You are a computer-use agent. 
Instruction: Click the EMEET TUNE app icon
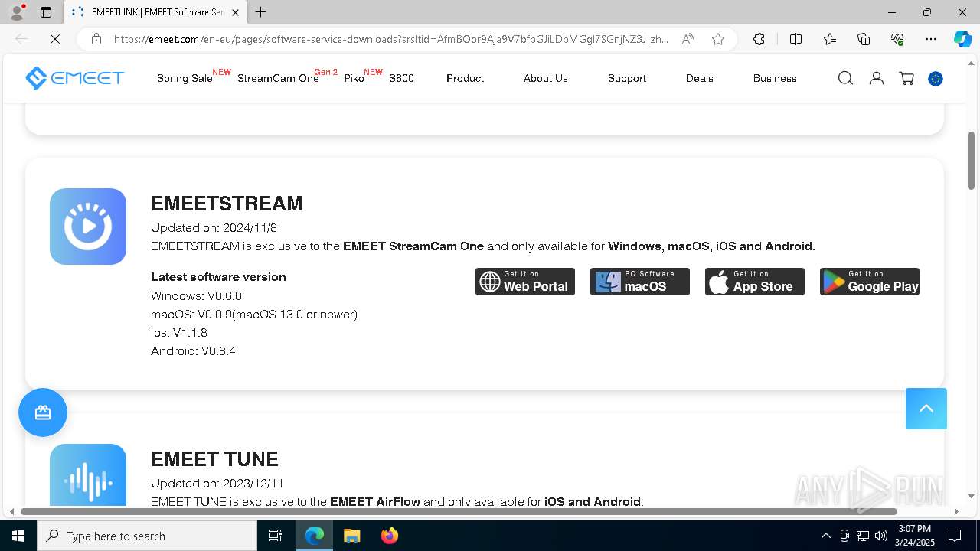pyautogui.click(x=88, y=474)
